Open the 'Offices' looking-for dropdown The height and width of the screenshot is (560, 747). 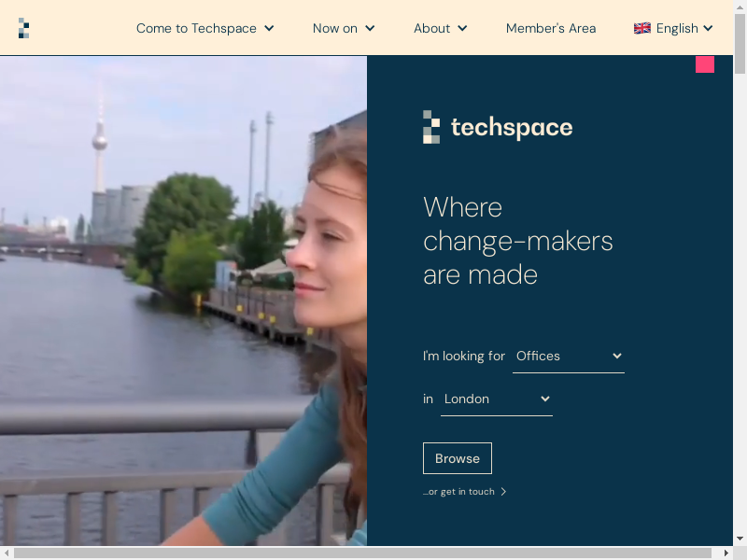[x=568, y=357]
